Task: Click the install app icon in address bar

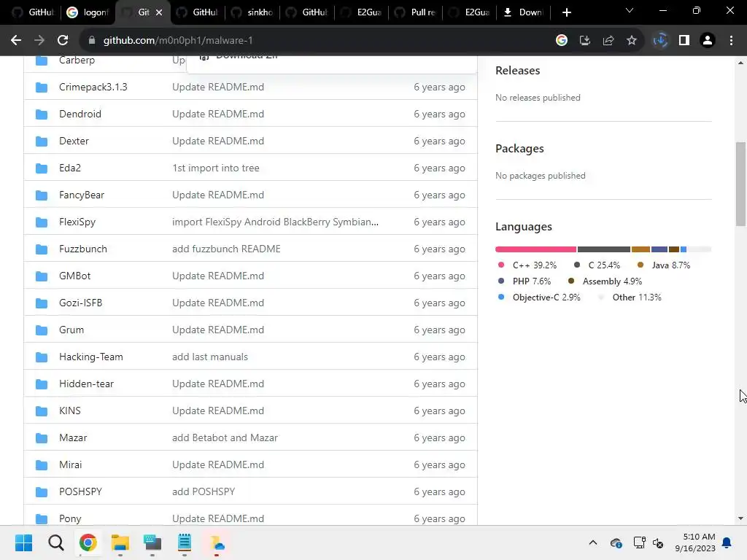Action: pyautogui.click(x=585, y=41)
